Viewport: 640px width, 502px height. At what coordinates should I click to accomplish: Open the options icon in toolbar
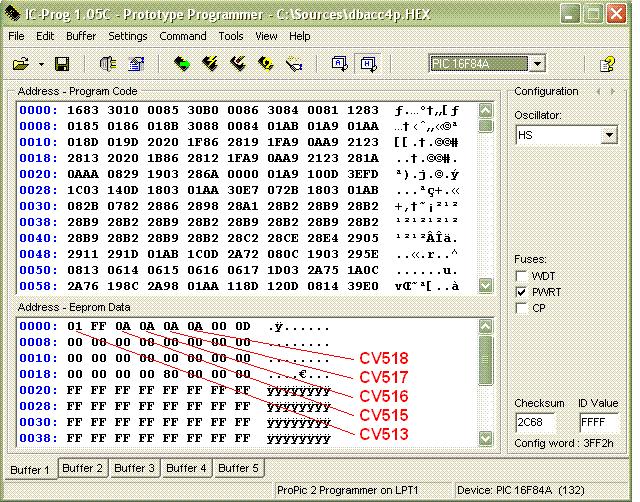pyautogui.click(x=136, y=64)
